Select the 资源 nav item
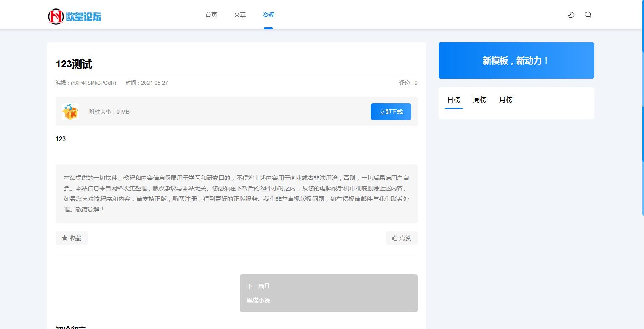This screenshot has height=329, width=644. [269, 15]
